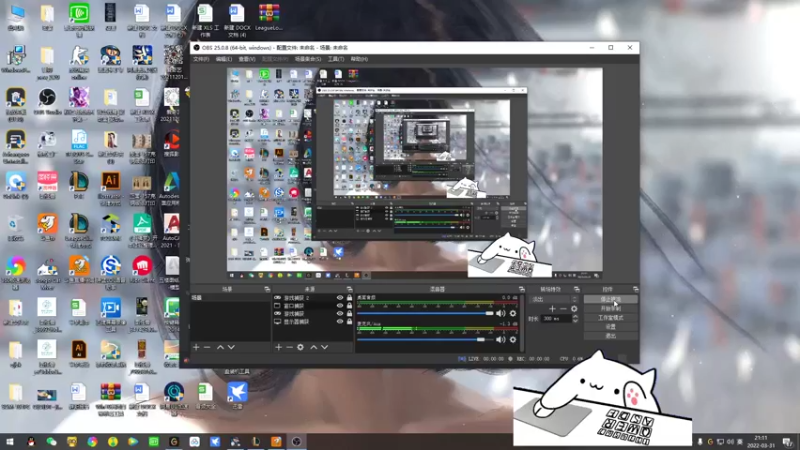Mute the 麦克风/Aux speaker icon
Screen dimensions: 800x450
point(501,339)
